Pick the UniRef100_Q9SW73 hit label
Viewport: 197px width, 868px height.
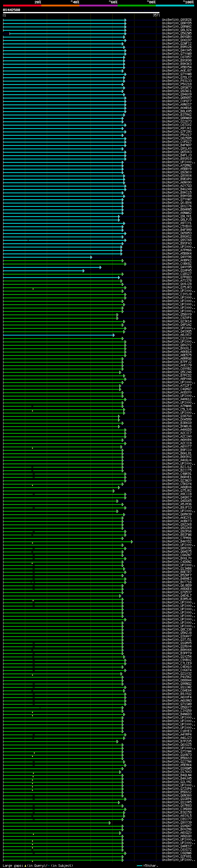coord(177,88)
